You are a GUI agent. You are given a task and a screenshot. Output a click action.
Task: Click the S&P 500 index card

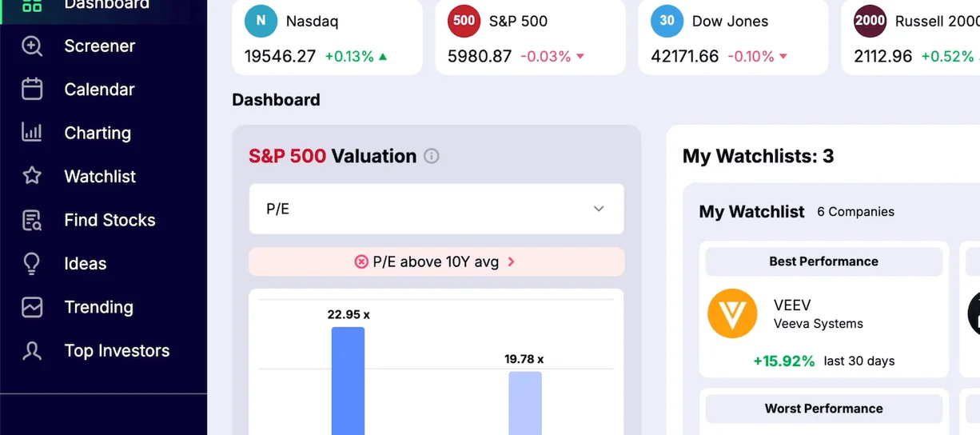click(530, 37)
